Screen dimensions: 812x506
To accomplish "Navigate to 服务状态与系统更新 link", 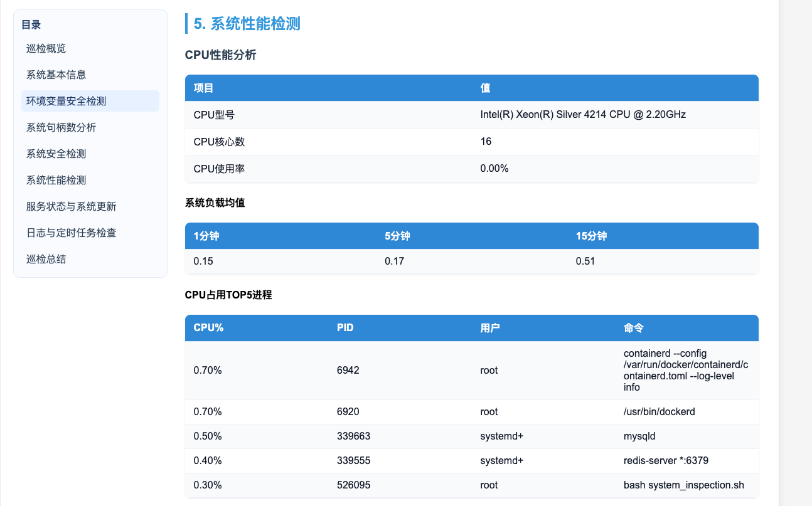I will [x=72, y=206].
